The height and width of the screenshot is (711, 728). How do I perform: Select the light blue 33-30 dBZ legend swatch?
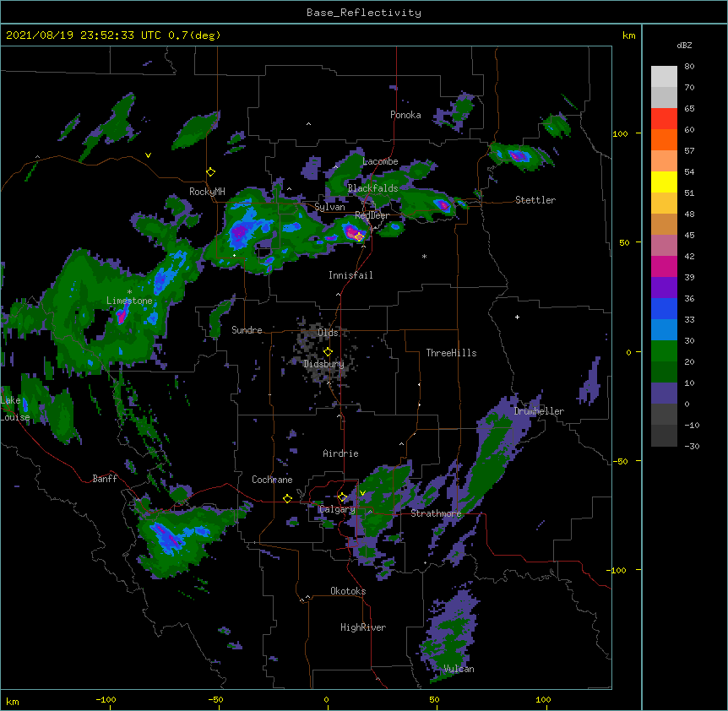(664, 330)
